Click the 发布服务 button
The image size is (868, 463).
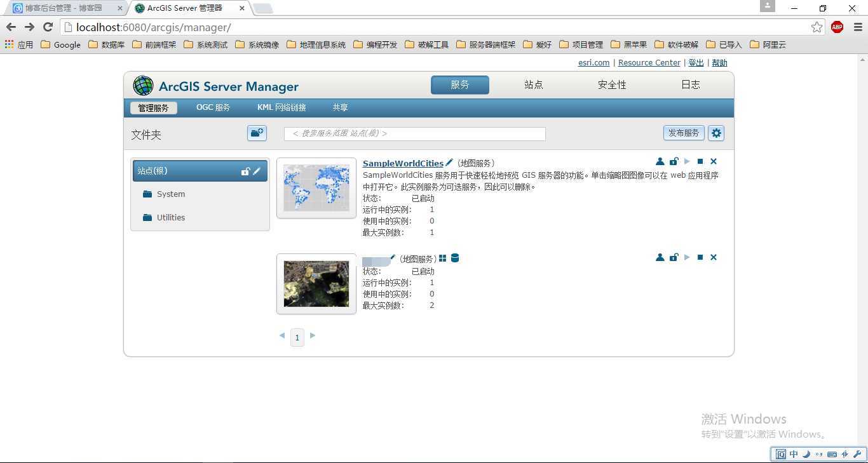pos(684,133)
